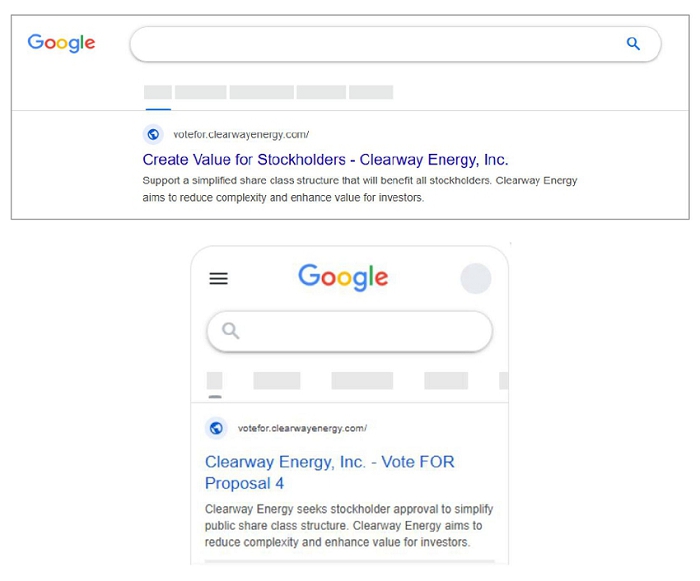700x581 pixels.
Task: Select the third placeholder tab in the mobile view
Action: 362,380
